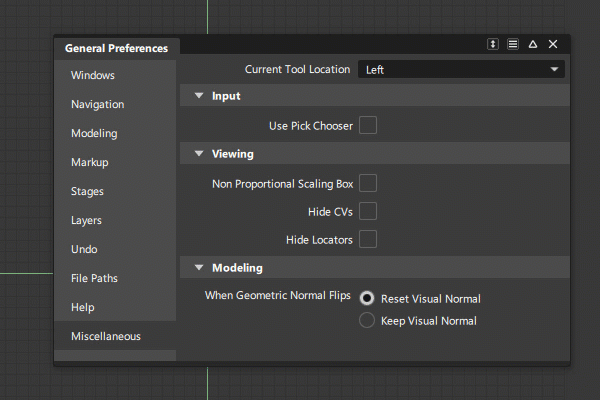Image resolution: width=600 pixels, height=400 pixels.
Task: Open the panel menu icon with horizontal lines
Action: pos(513,45)
